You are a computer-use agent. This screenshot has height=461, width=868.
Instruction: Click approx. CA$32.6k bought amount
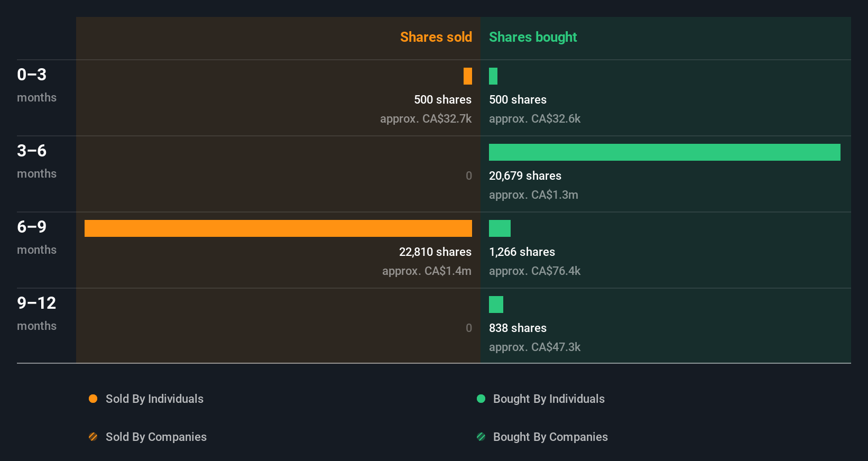pos(534,118)
